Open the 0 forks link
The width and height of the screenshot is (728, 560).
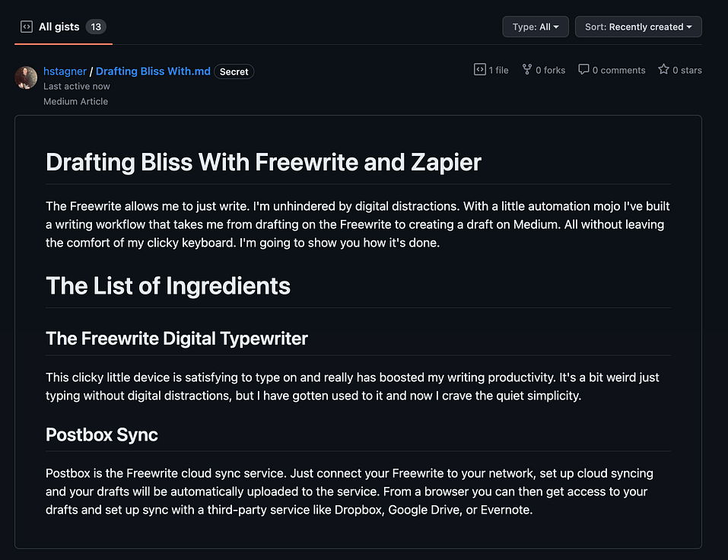pos(544,70)
